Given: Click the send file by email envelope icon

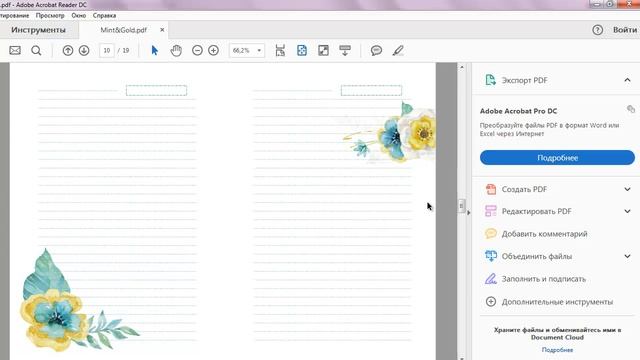Looking at the screenshot, I should pos(15,50).
